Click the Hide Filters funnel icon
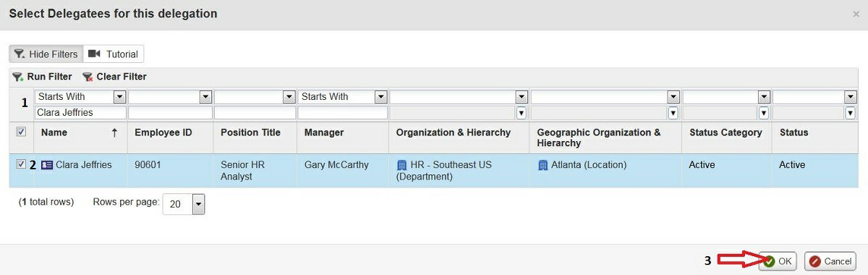Viewport: 868px width, 275px height. 20,54
